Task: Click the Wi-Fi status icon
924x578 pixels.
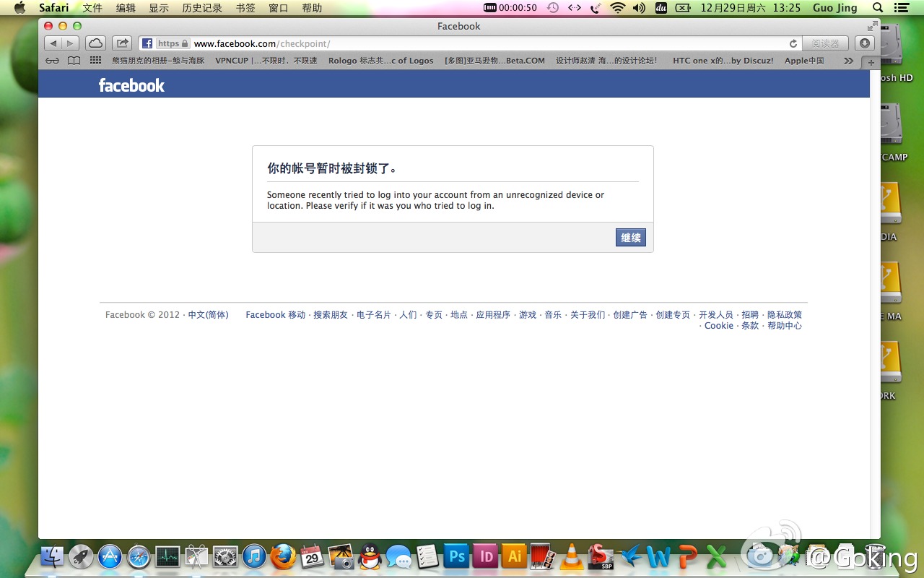Action: pos(617,8)
